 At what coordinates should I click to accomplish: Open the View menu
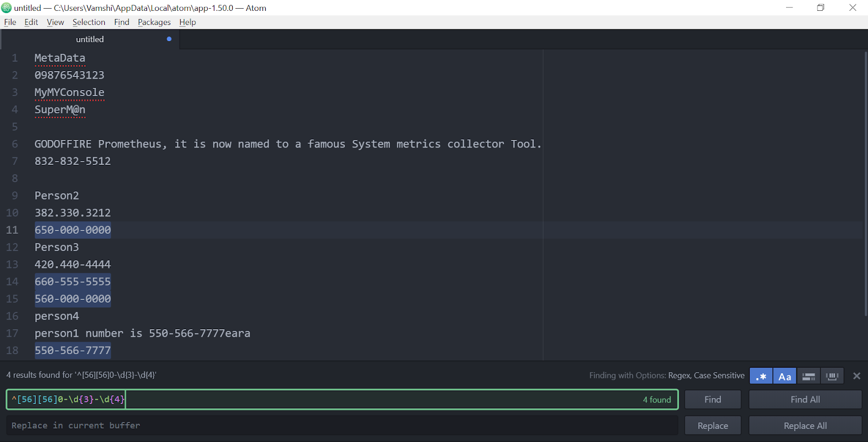coord(55,22)
